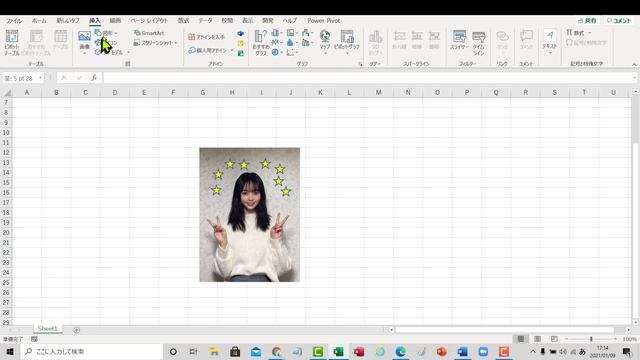Expand the 3D Models (モデル) dropdown

[128, 52]
